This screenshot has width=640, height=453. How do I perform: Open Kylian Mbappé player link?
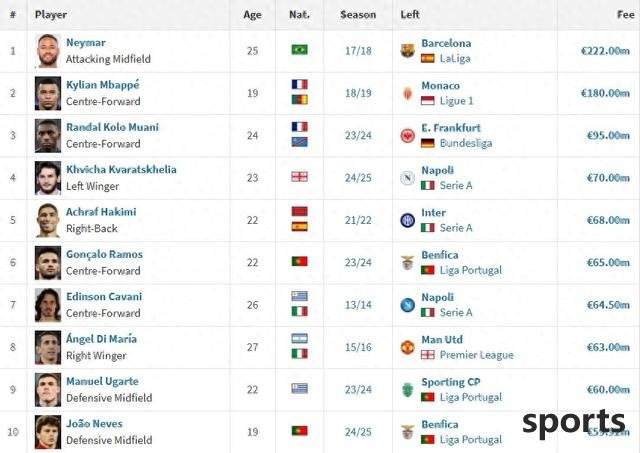103,85
